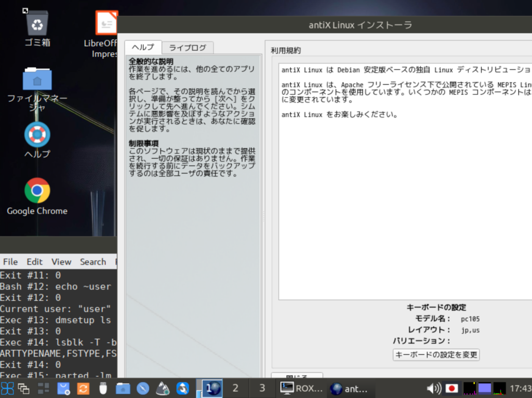Image resolution: width=532 pixels, height=398 pixels.
Task: Open the taskbar start menu icon
Action: 7,389
